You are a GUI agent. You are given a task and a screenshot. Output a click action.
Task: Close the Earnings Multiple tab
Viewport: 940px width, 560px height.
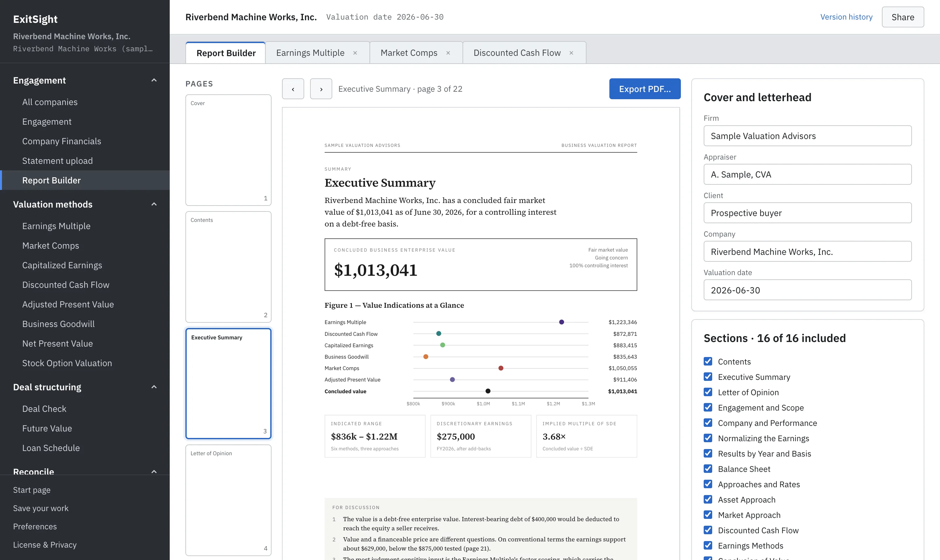pos(355,53)
